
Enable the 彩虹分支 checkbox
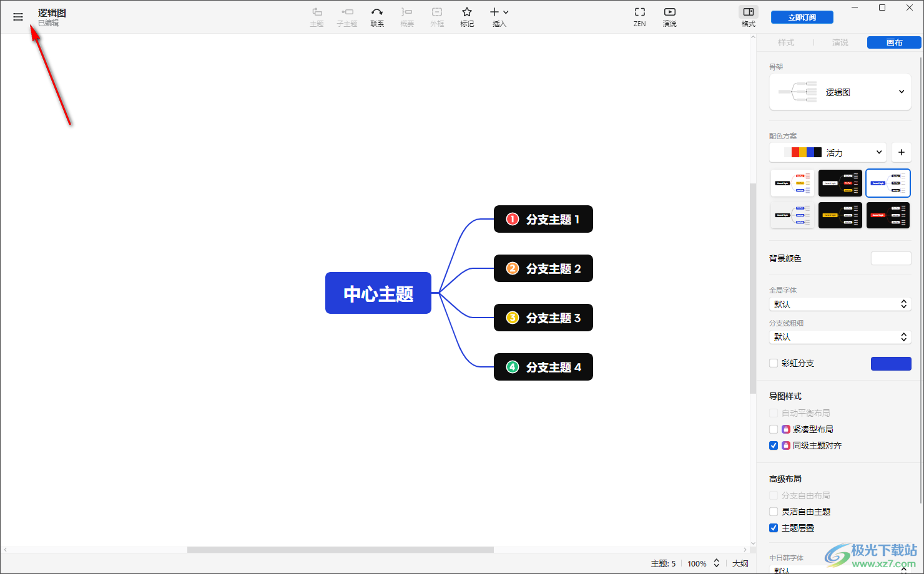tap(774, 363)
